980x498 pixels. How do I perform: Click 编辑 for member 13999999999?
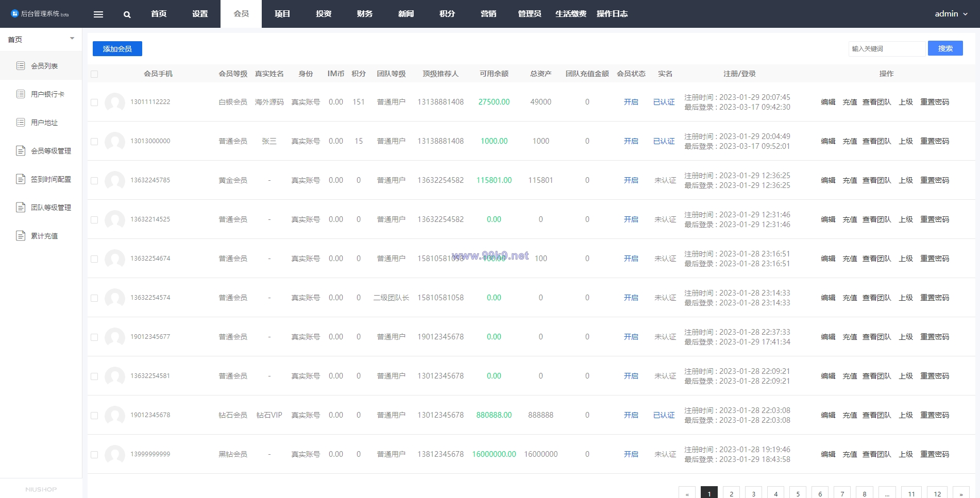tap(828, 454)
